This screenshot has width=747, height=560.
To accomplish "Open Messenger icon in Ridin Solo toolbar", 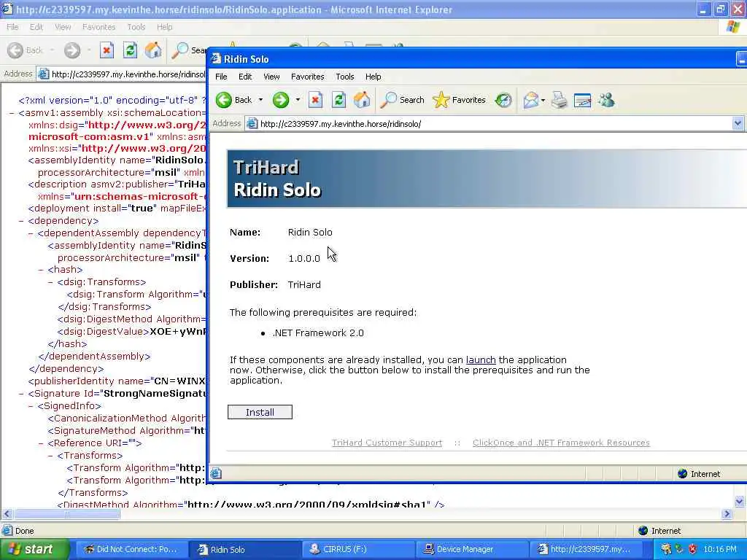I will click(x=606, y=100).
